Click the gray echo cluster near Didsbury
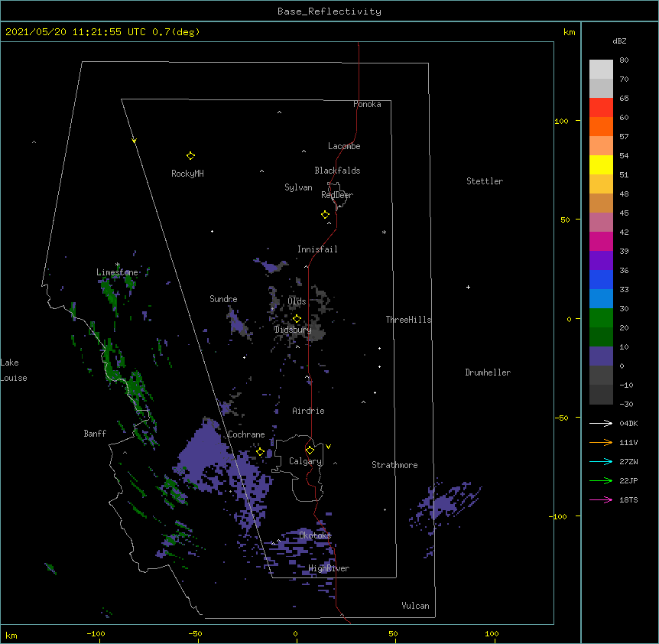 316,332
